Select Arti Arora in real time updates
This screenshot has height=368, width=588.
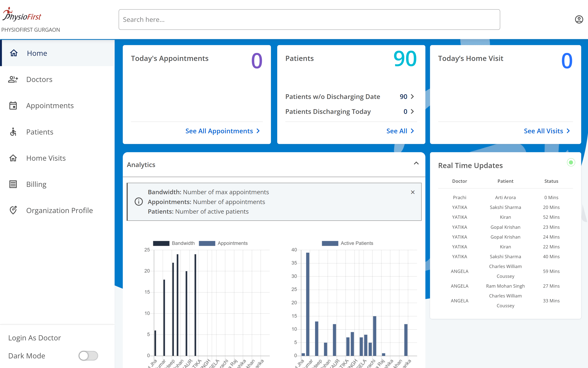click(505, 197)
